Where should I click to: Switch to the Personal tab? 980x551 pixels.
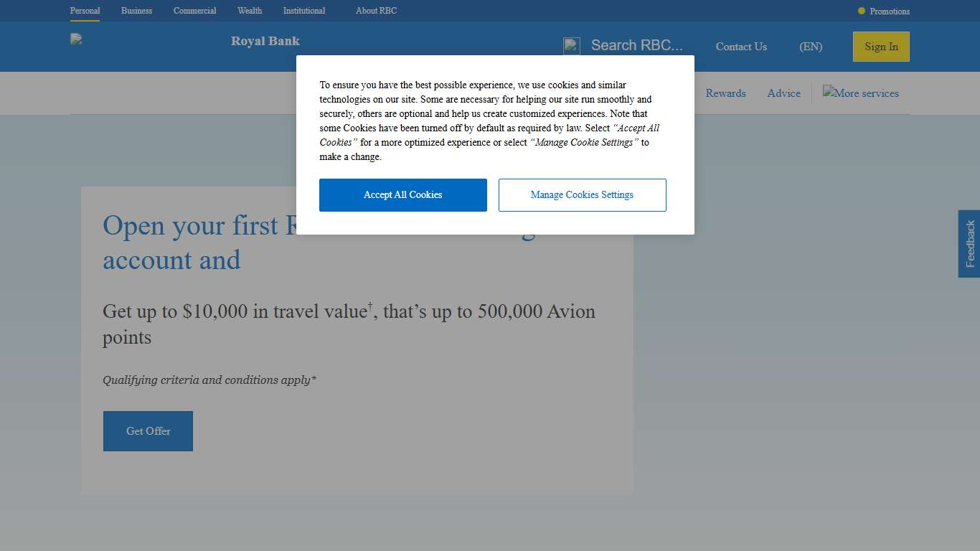point(85,11)
